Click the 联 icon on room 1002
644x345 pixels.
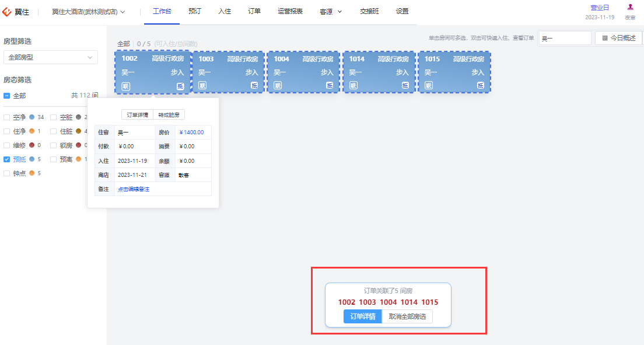pyautogui.click(x=125, y=86)
